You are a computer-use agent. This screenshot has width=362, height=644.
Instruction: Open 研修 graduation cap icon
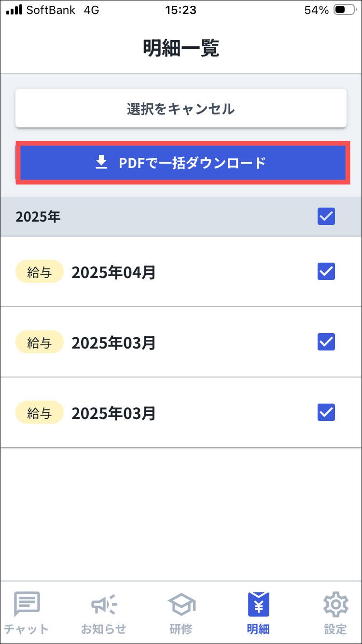[x=181, y=603]
